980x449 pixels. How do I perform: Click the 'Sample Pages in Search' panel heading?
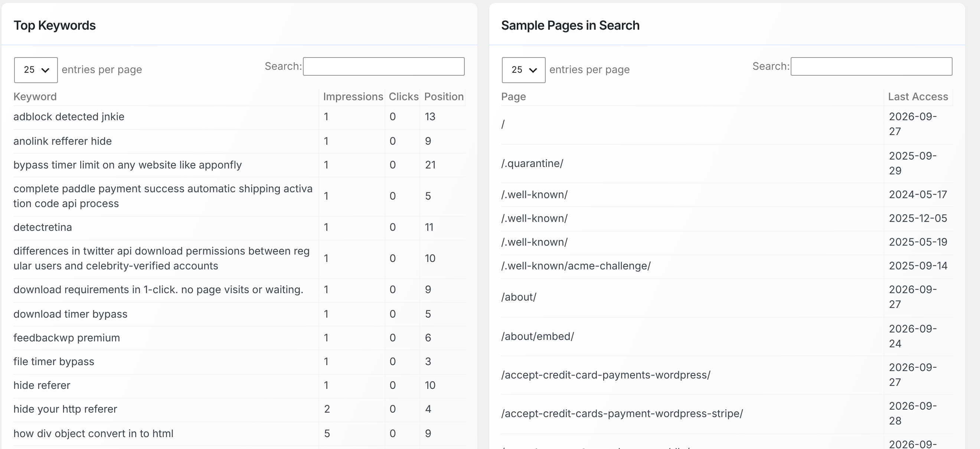tap(570, 26)
